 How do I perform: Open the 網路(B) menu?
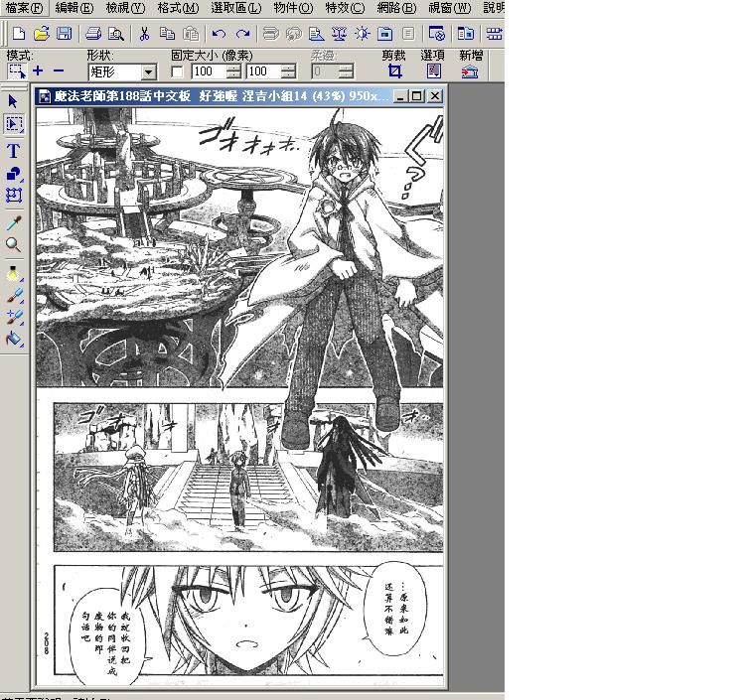396,8
